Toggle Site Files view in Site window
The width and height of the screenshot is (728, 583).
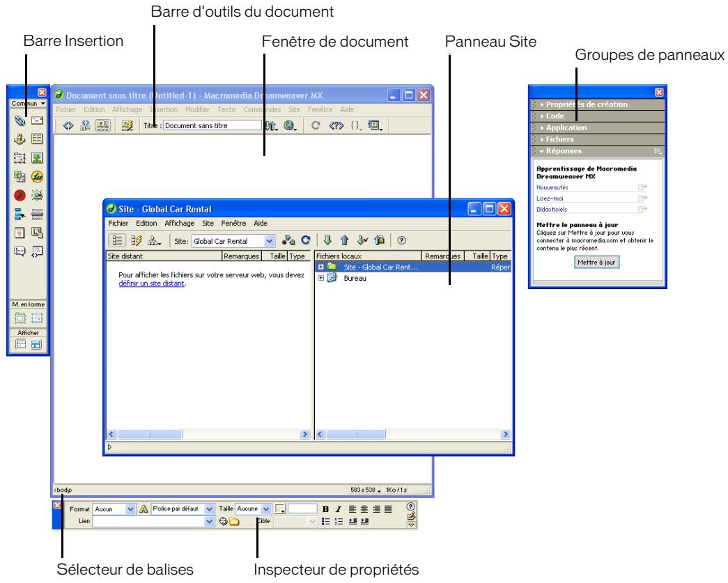click(117, 240)
